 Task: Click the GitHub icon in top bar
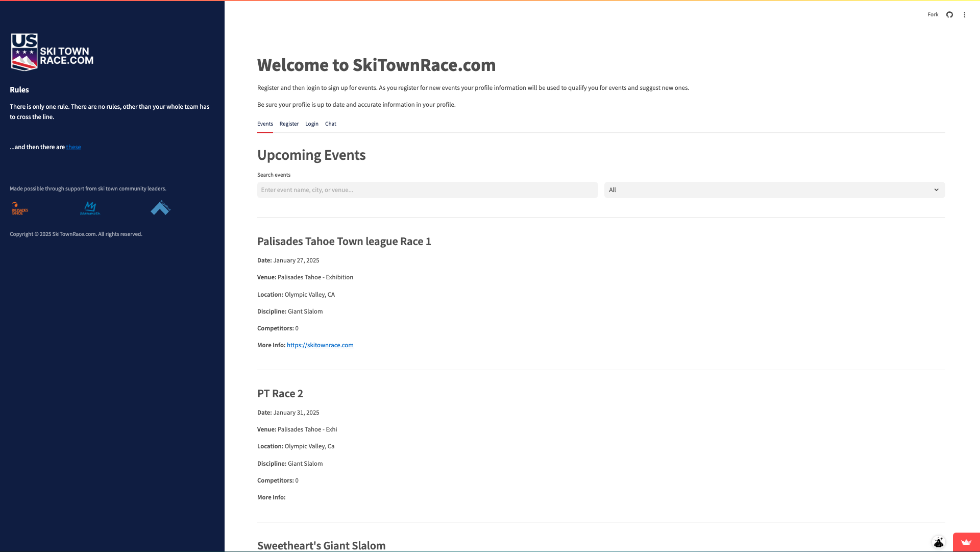pos(949,15)
